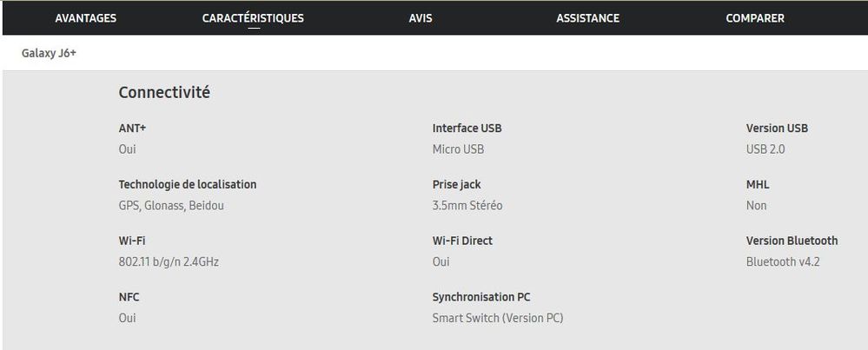Viewport: 868px width, 350px height.
Task: Switch to the AVIS tab
Action: coord(420,18)
